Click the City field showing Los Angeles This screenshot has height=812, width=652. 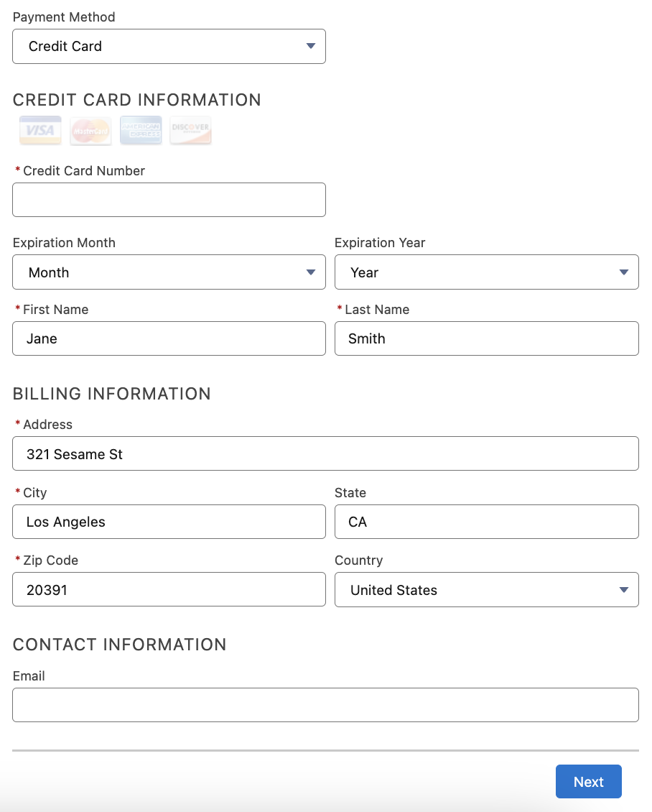pos(169,522)
